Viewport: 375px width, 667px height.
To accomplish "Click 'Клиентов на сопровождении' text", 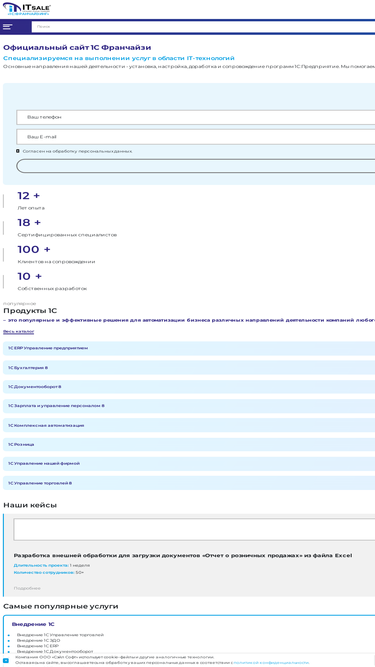I will [x=57, y=262].
